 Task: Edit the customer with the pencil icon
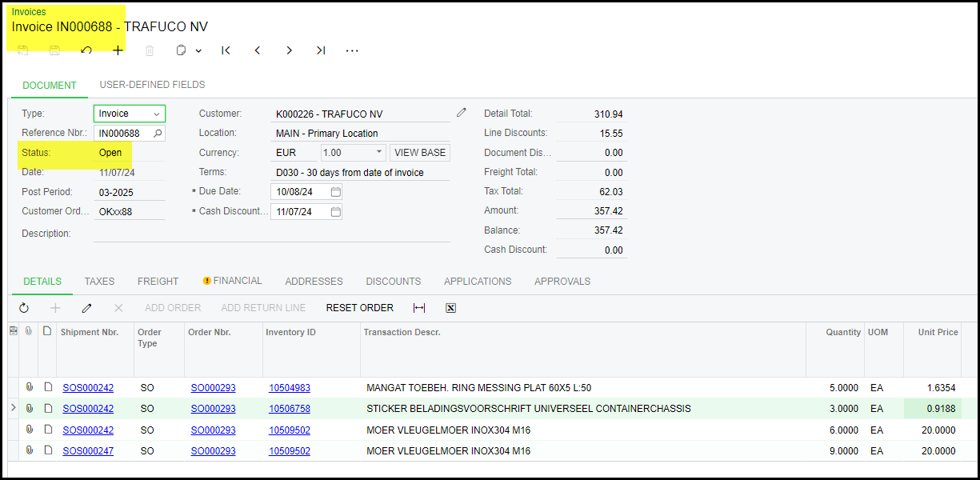point(462,113)
